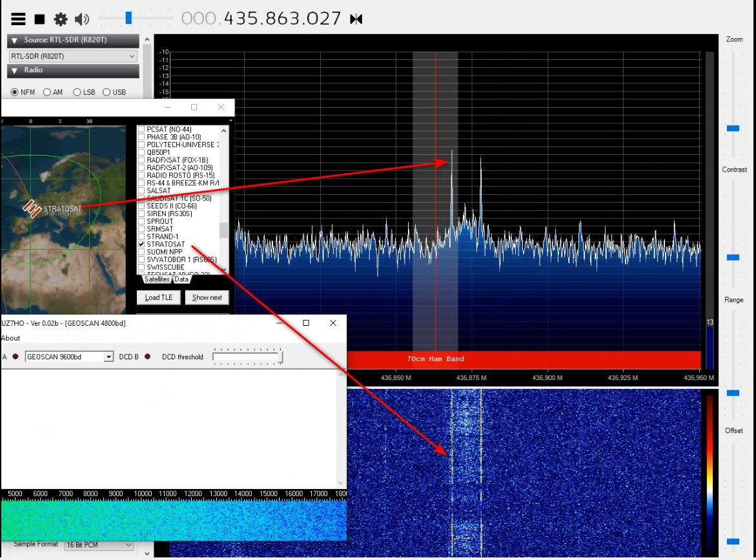Click the STRATOSAT satellite icon on map
756x560 pixels.
32,208
